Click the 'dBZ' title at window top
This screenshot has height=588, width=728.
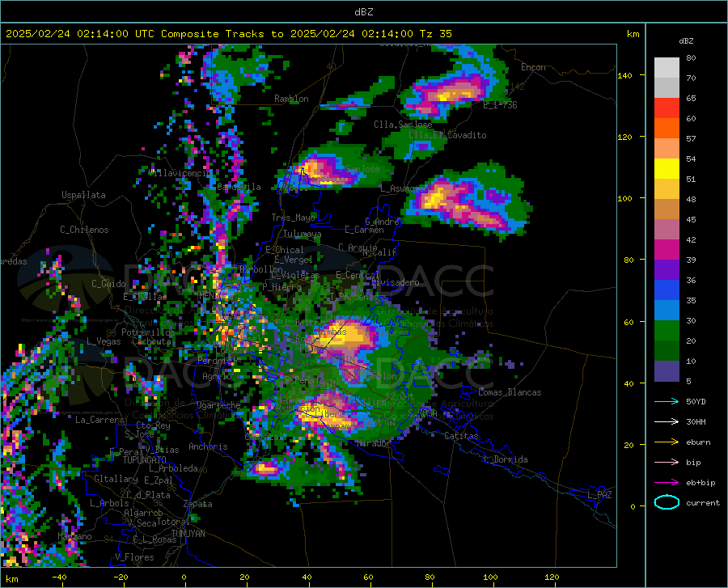pyautogui.click(x=363, y=12)
